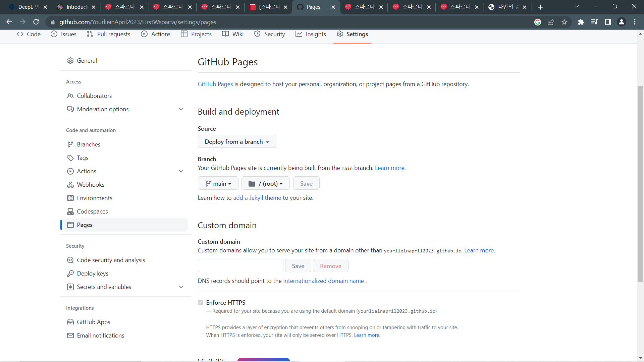Open the Chrome three-dot menu
This screenshot has height=362, width=644.
point(635,22)
